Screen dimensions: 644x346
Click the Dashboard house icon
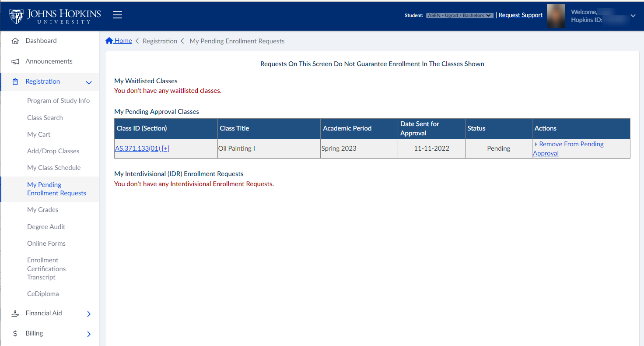click(x=15, y=41)
